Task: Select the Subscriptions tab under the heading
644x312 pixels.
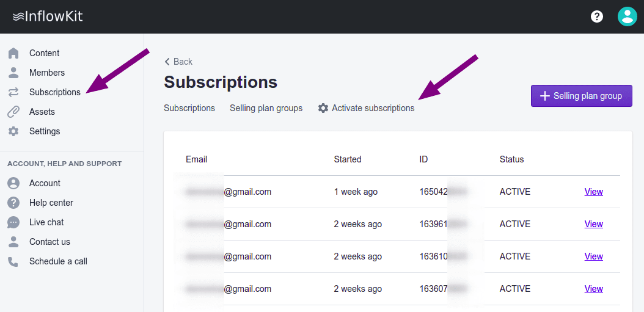Action: tap(189, 108)
